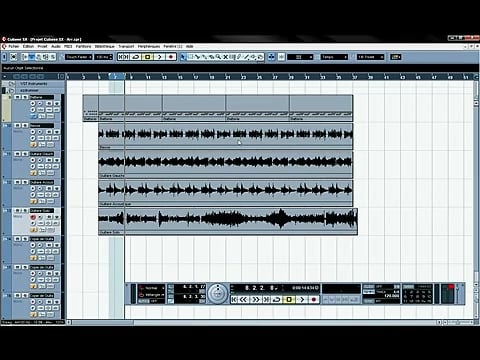Open the Édition menu
Image resolution: width=480 pixels, height=360 pixels.
pos(29,46)
